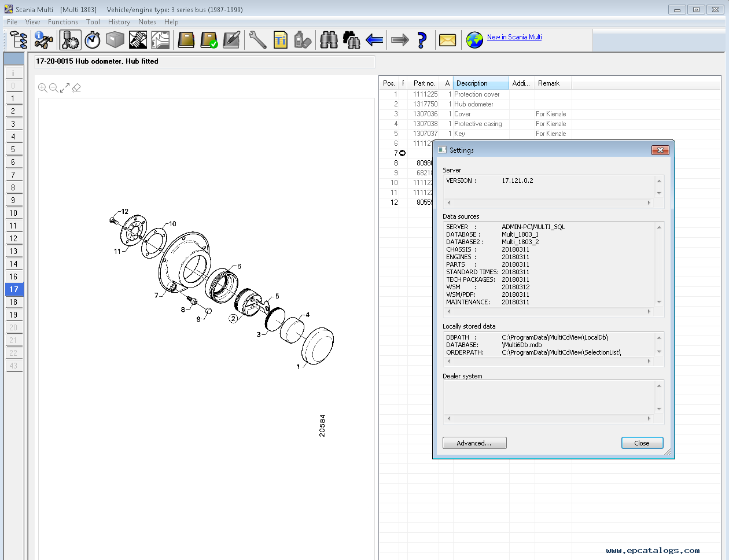Viewport: 729px width, 560px height.
Task: Click the Part no. column header
Action: [424, 83]
